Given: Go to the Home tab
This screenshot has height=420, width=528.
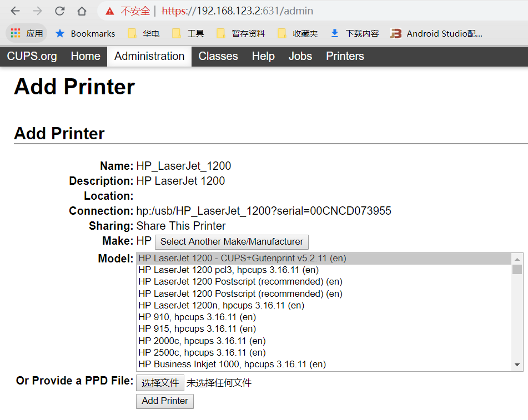Looking at the screenshot, I should (x=86, y=56).
